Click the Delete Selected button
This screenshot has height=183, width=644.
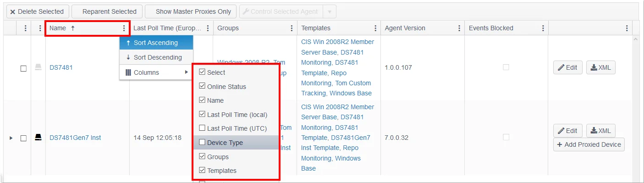tap(38, 11)
